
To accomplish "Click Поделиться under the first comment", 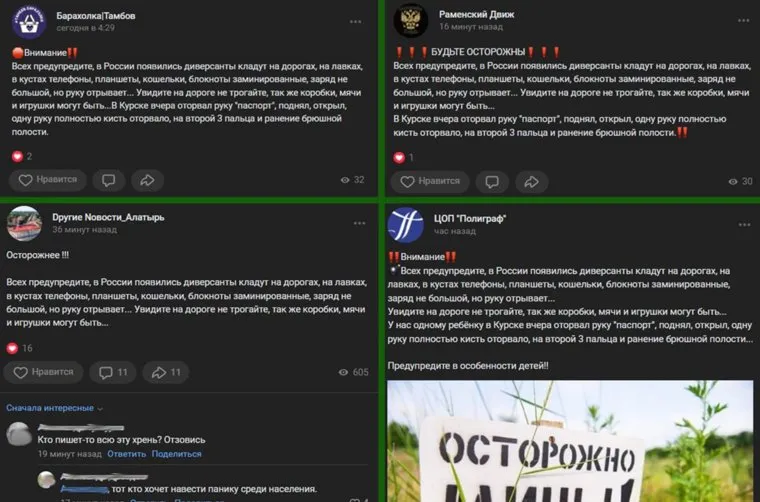I will pos(176,454).
